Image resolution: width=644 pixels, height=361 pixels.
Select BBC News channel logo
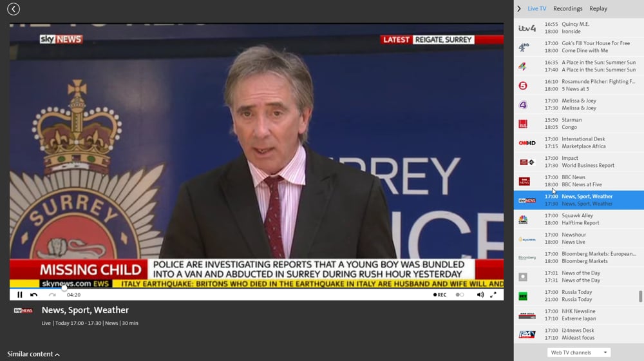[x=524, y=181]
